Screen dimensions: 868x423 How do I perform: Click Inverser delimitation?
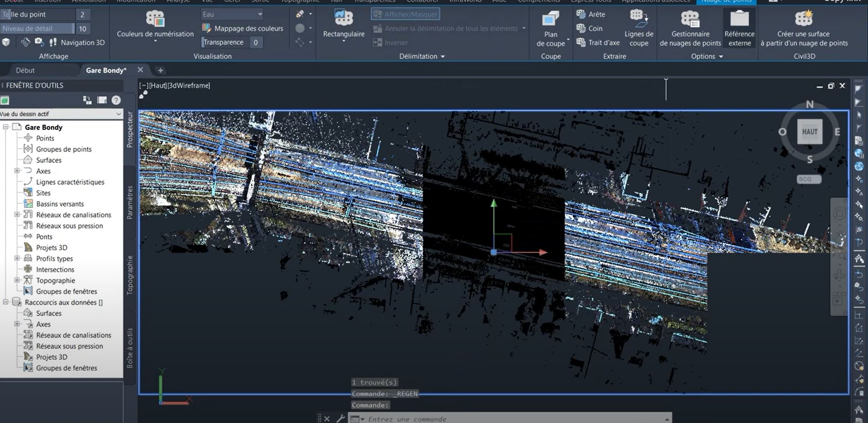tap(390, 42)
